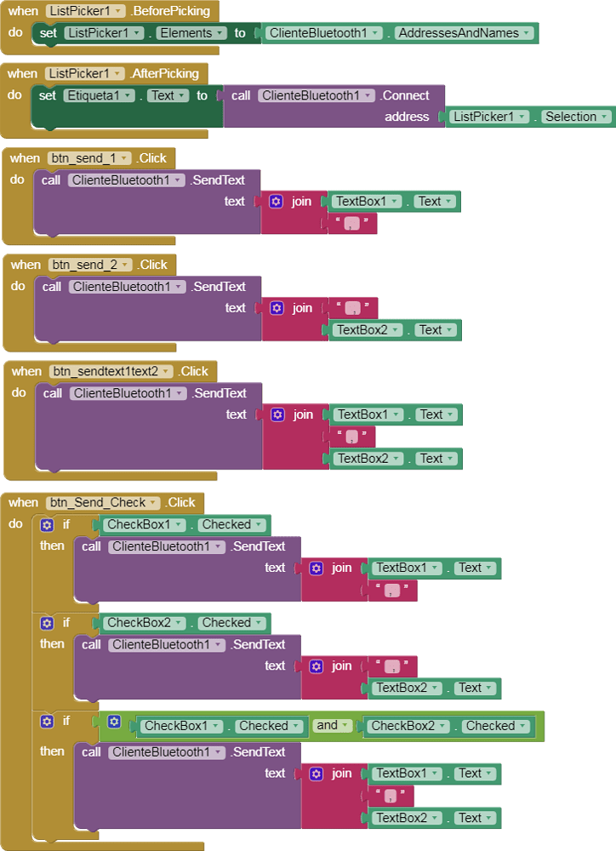Click the gear icon on btn_send_1's join block
This screenshot has width=616, height=851.
[x=276, y=202]
